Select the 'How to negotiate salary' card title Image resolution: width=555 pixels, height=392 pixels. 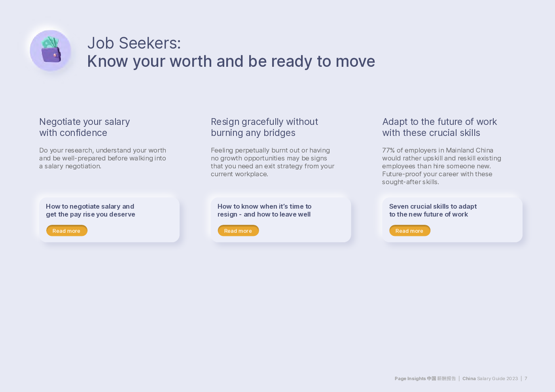[91, 210]
